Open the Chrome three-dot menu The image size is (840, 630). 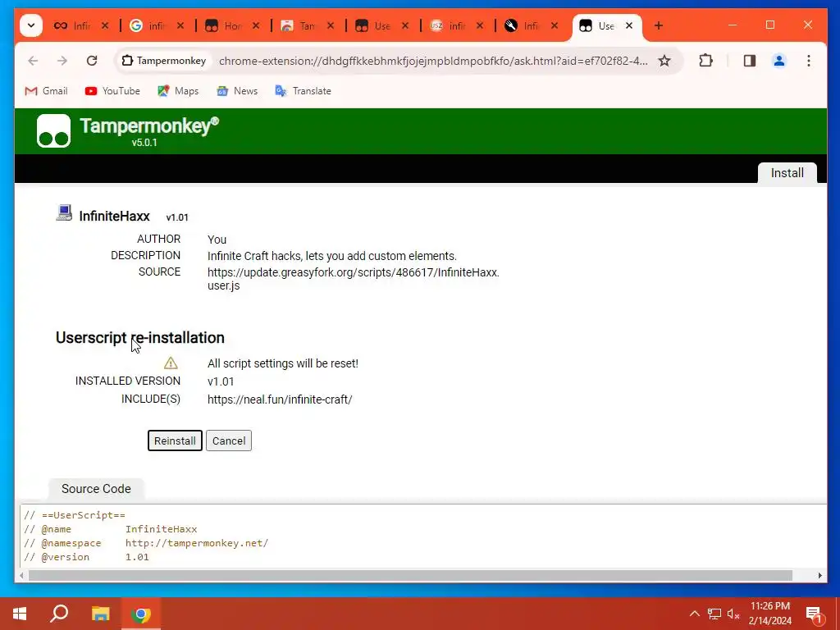click(x=808, y=61)
